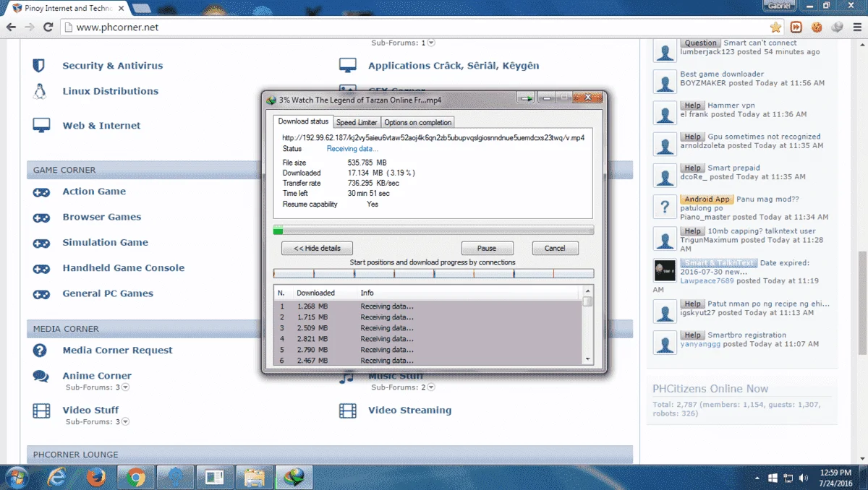Switch to Chrome via its taskbar icon
The width and height of the screenshot is (868, 490).
pyautogui.click(x=136, y=477)
